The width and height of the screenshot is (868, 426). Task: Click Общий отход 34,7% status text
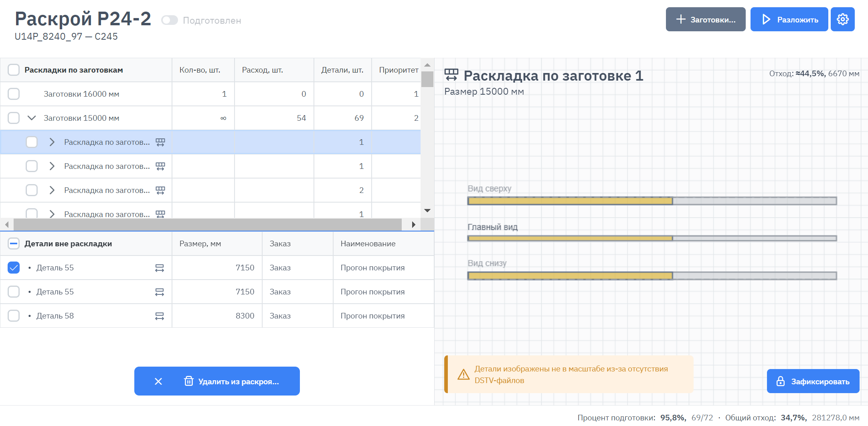click(792, 418)
